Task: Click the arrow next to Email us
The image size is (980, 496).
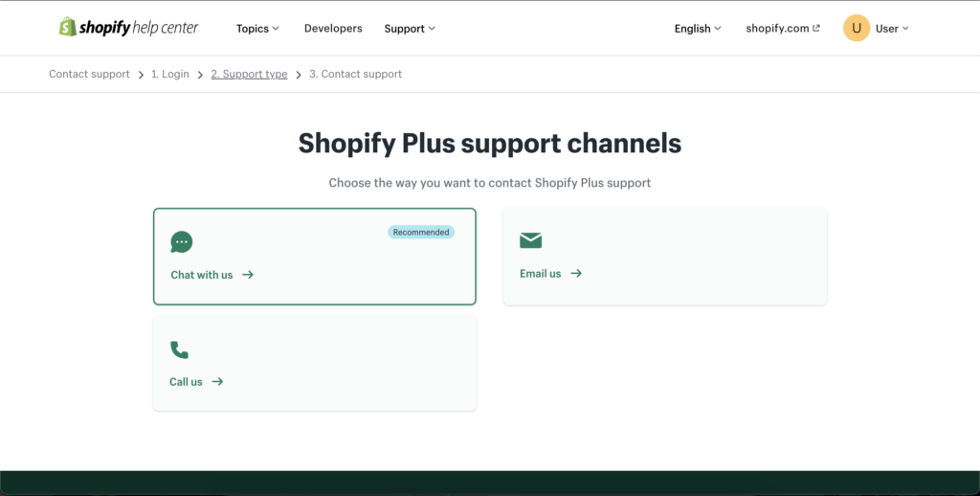Action: tap(576, 273)
